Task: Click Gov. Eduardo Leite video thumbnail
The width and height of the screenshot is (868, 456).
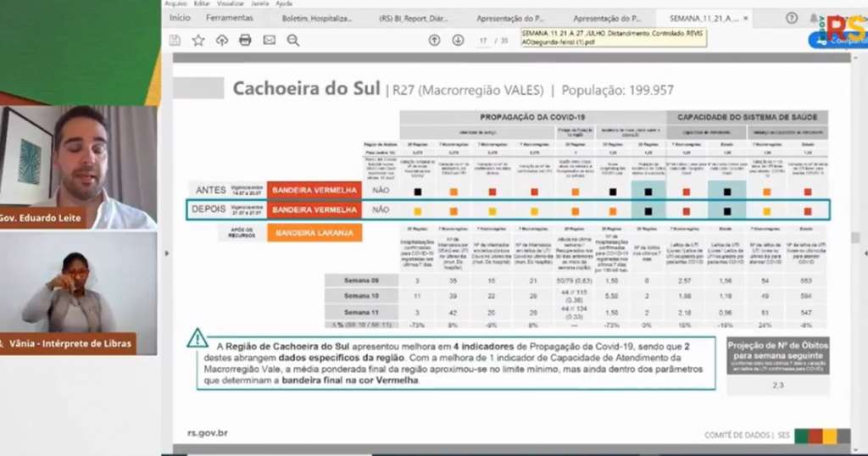Action: coord(79,165)
